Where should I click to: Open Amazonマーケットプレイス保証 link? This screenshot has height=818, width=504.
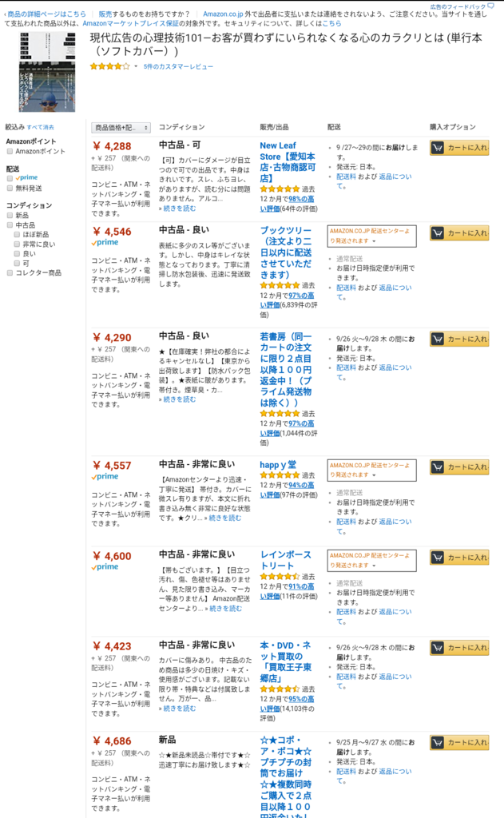[130, 23]
